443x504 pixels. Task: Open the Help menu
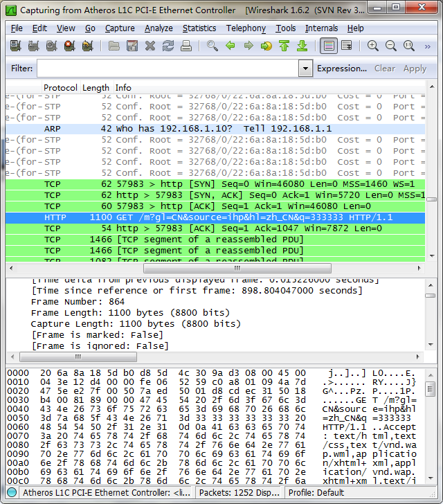(x=355, y=28)
